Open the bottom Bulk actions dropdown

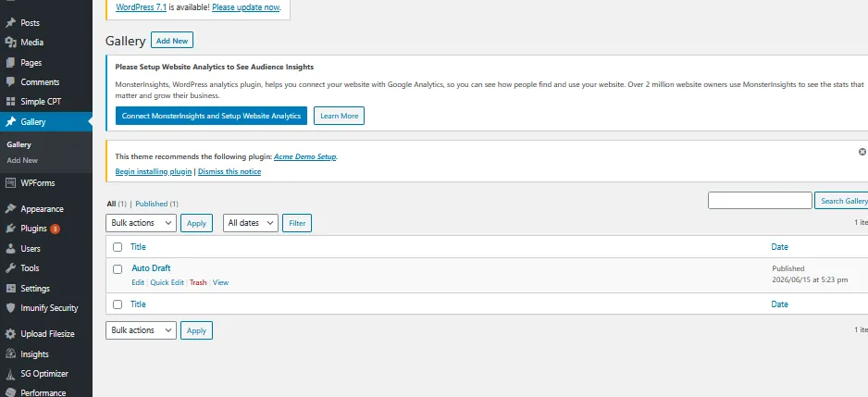(x=141, y=330)
